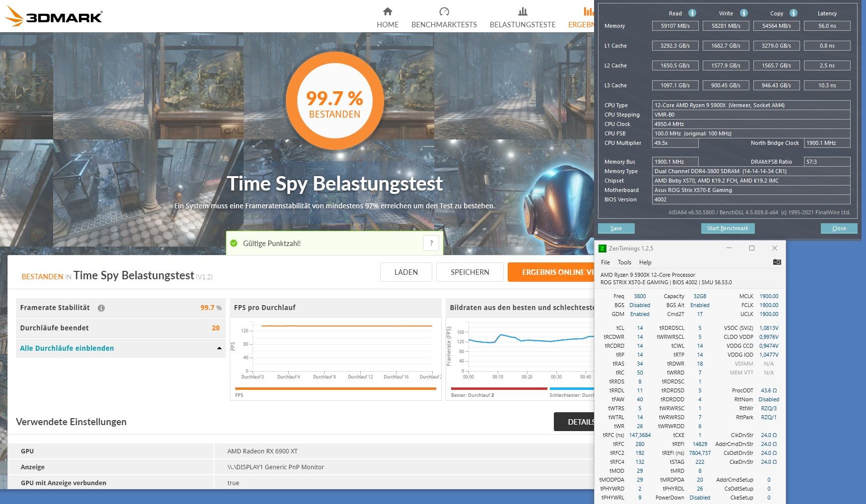Click the Freq value 3800 in ZenTimings

(640, 296)
